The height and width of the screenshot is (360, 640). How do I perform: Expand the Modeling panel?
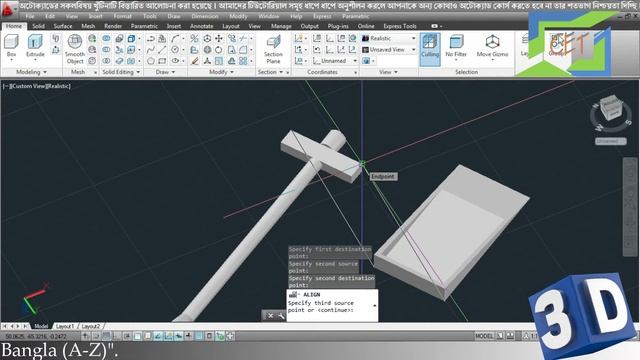point(31,72)
